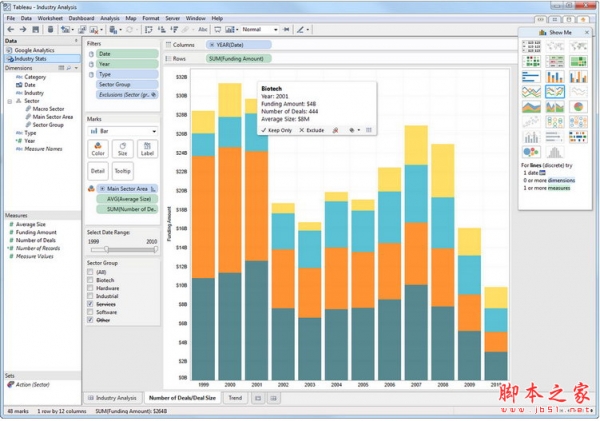
Task: Click the Sort Ascending toolbar icon
Action: [161, 29]
